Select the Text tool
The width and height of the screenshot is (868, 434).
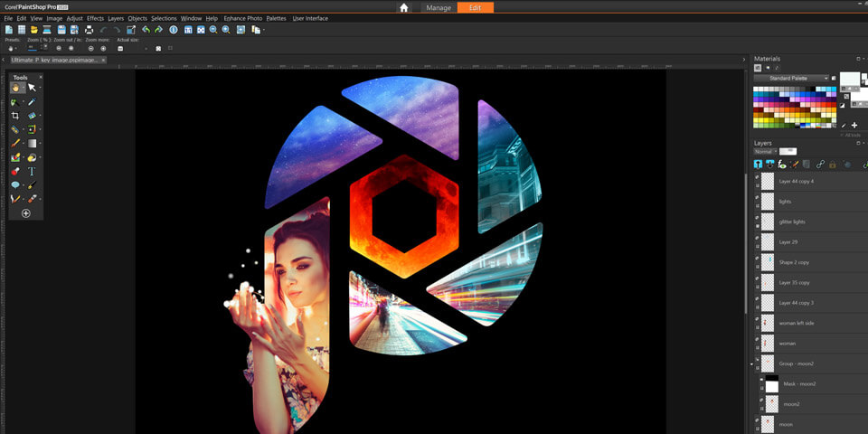(32, 172)
